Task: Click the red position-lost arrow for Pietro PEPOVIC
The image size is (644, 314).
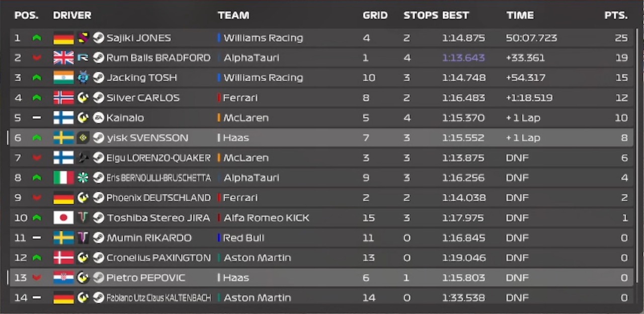Action: pos(36,278)
